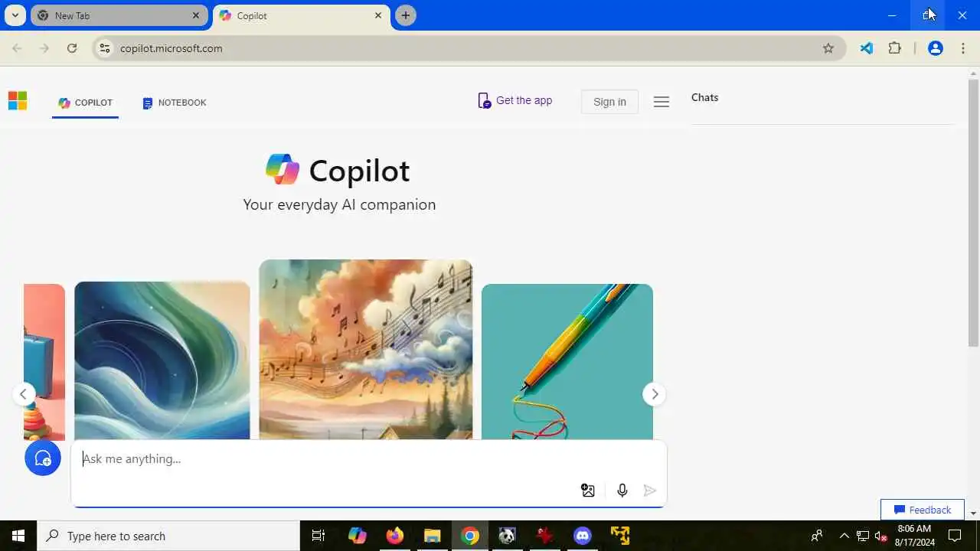Click the muted volume icon
The width and height of the screenshot is (980, 551).
880,536
